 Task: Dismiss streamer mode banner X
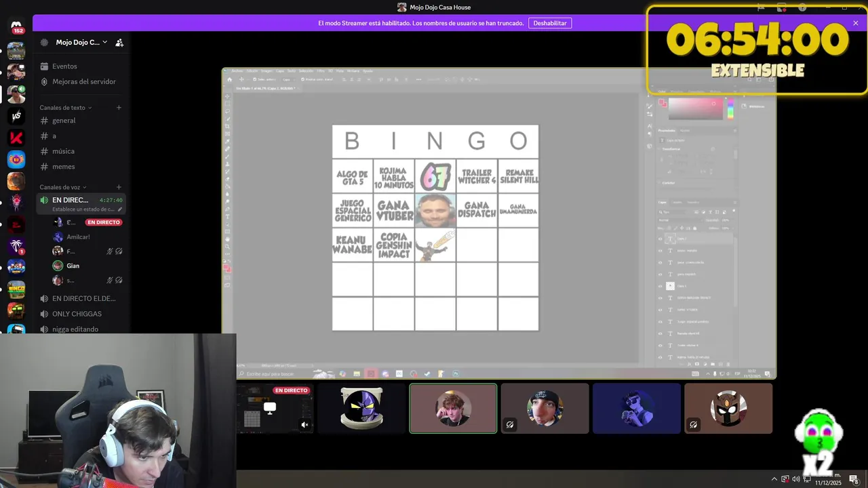856,23
